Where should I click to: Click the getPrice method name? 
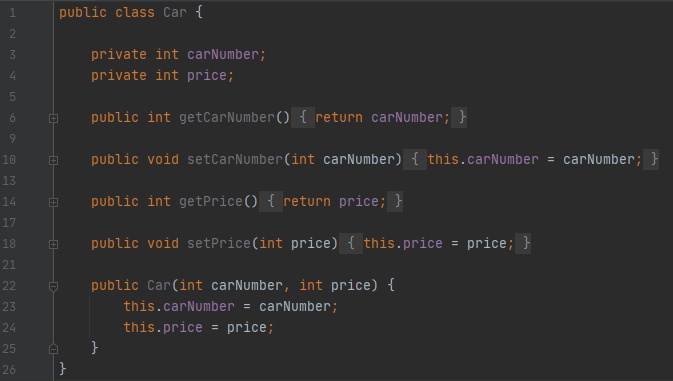point(211,202)
